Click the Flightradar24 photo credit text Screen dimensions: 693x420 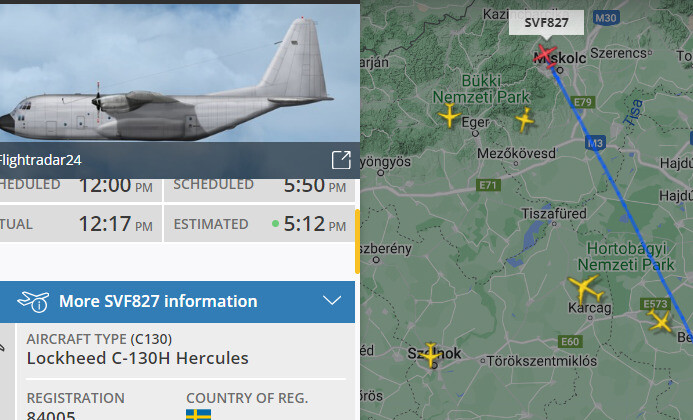point(40,160)
